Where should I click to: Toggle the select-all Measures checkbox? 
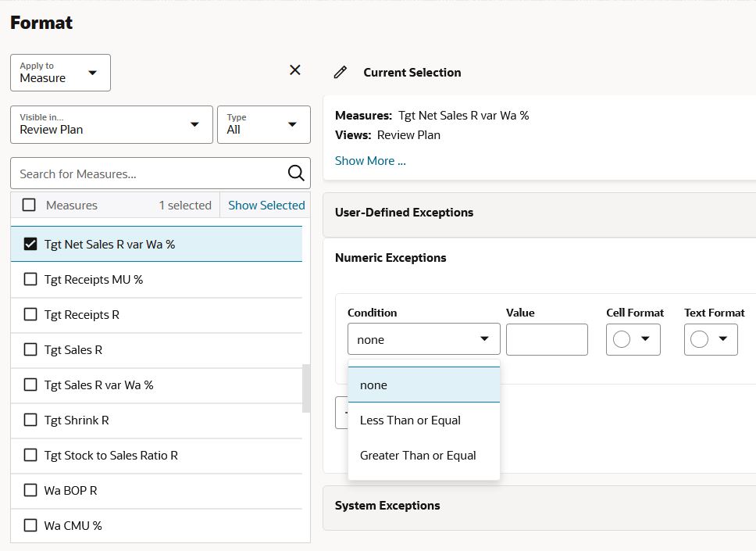pyautogui.click(x=29, y=205)
